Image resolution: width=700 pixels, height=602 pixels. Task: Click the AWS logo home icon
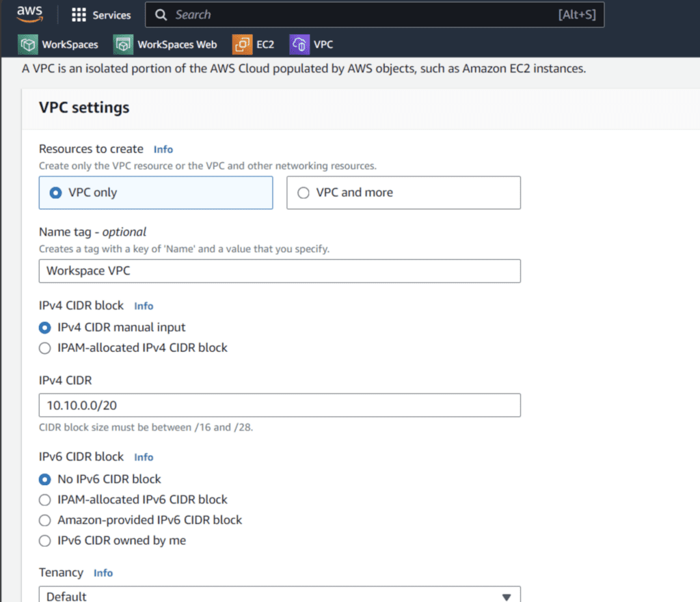tap(30, 14)
